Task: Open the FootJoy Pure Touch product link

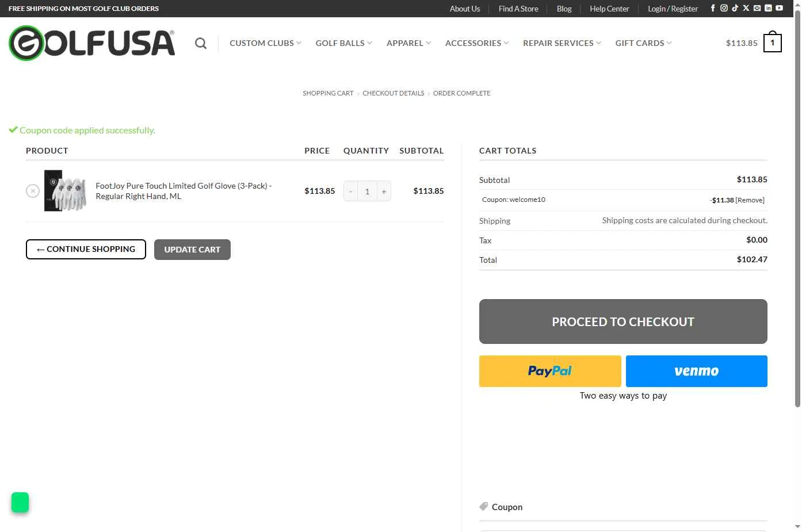Action: coord(184,191)
